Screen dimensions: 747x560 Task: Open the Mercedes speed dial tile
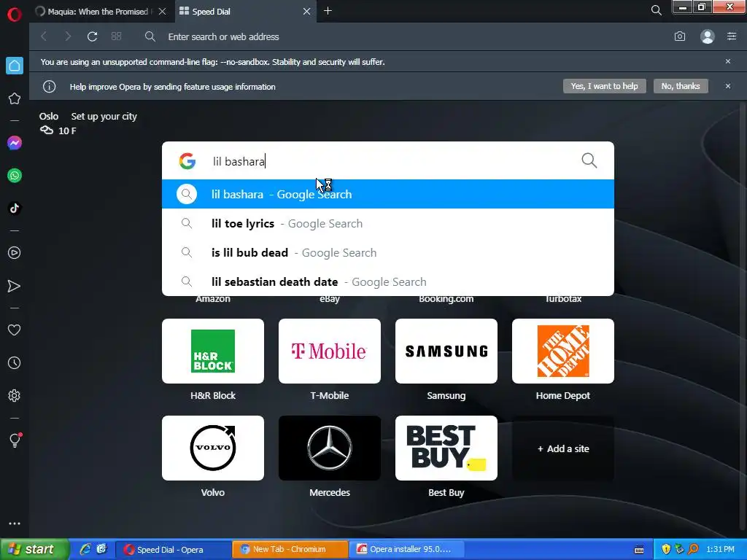click(330, 448)
